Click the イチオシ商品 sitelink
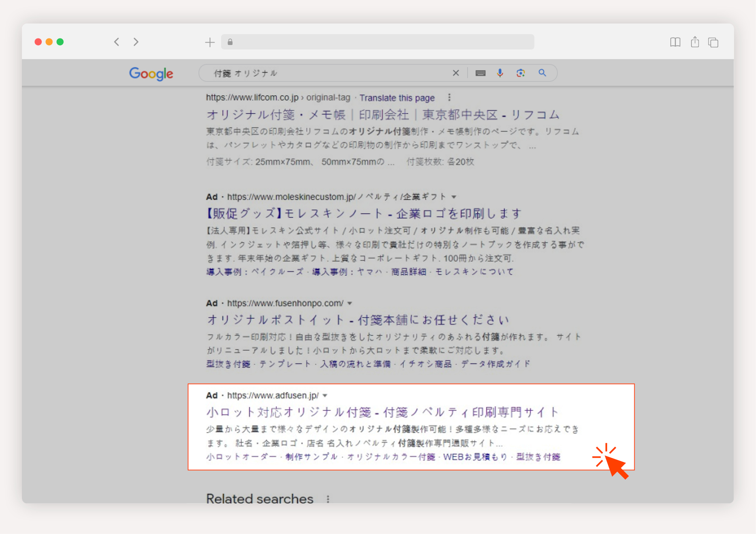The height and width of the screenshot is (534, 756). click(425, 364)
